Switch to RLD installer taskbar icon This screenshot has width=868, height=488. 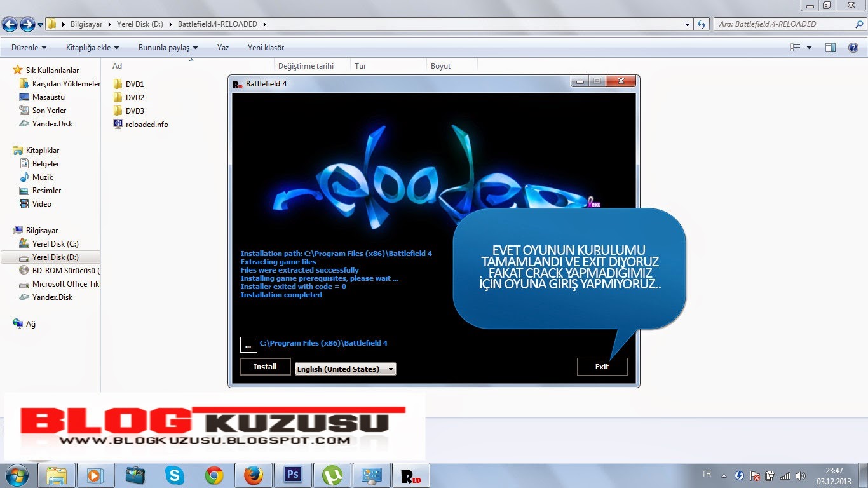tap(411, 475)
